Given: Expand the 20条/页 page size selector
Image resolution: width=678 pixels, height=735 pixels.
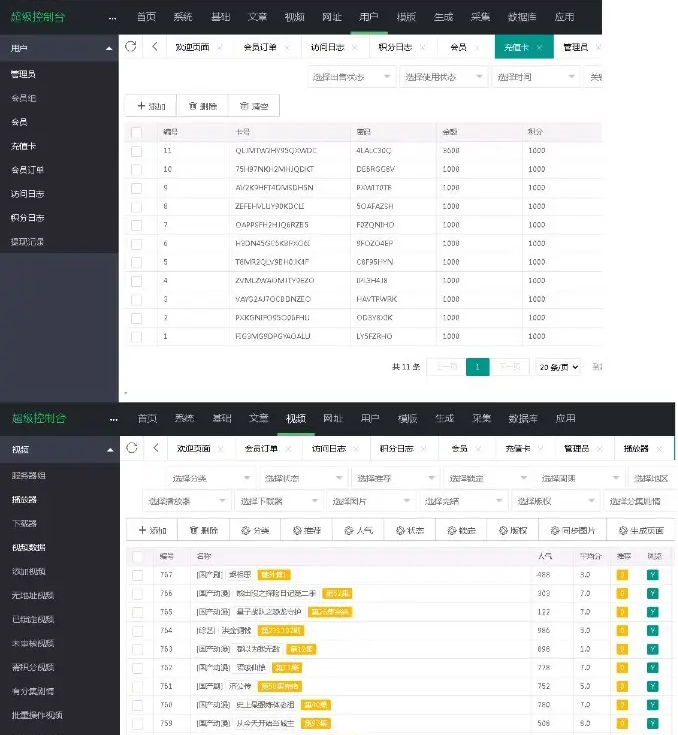Looking at the screenshot, I should (x=557, y=367).
